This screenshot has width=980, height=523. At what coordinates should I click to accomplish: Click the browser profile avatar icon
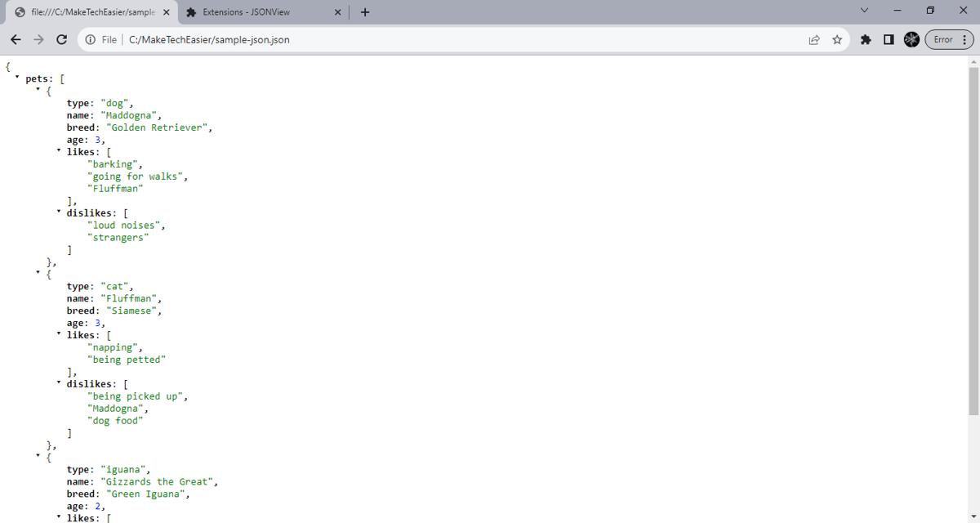click(x=911, y=38)
